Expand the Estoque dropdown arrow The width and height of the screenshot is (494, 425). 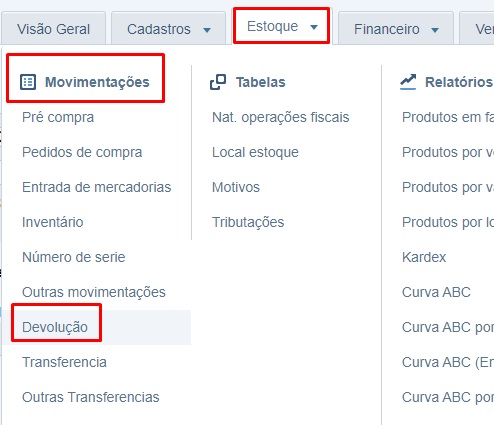[x=314, y=27]
